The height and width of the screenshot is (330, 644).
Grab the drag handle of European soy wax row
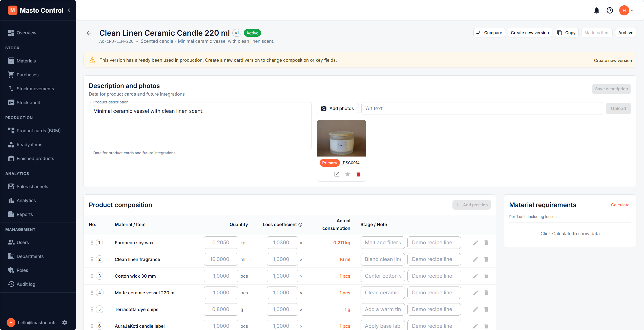tap(92, 243)
